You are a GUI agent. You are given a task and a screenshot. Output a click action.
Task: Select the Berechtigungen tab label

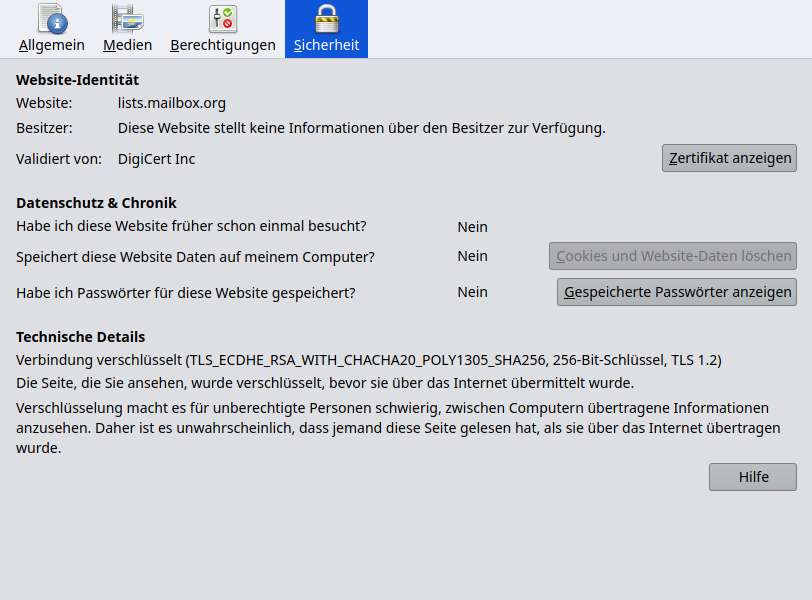tap(223, 45)
